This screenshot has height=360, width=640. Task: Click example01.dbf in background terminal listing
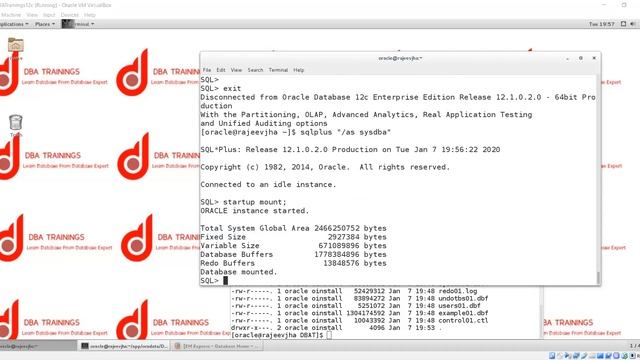pyautogui.click(x=463, y=313)
